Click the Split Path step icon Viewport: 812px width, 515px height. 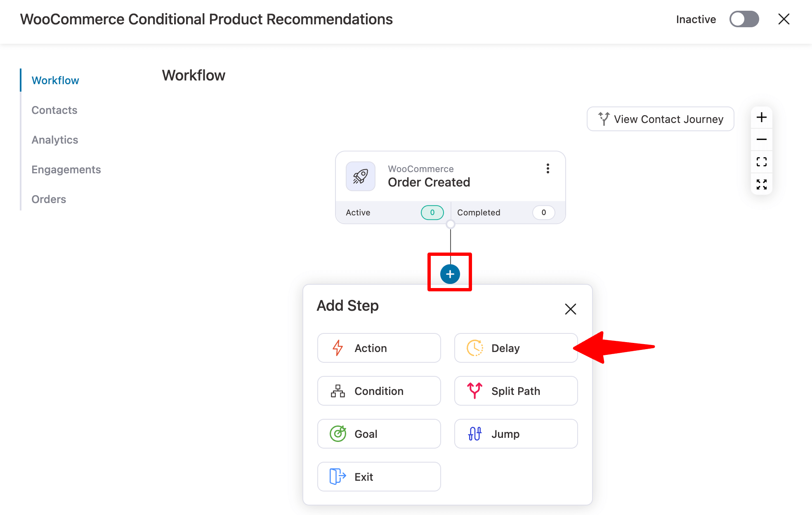[x=474, y=391]
